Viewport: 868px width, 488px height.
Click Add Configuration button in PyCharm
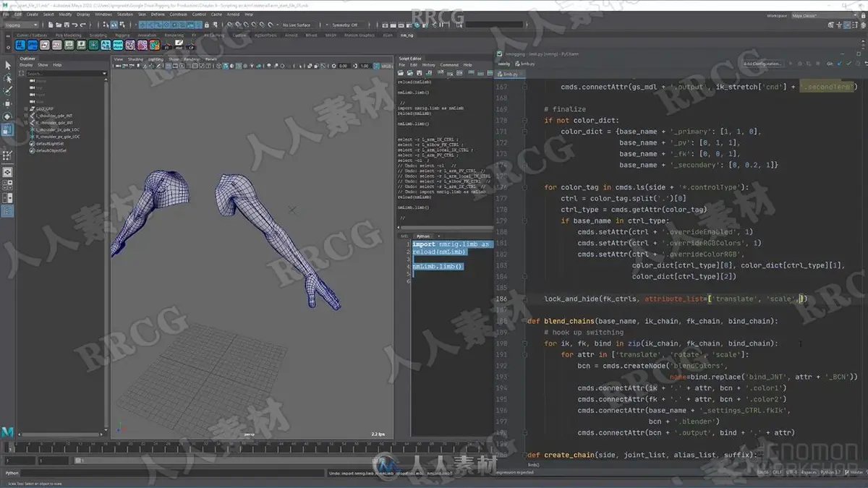762,64
